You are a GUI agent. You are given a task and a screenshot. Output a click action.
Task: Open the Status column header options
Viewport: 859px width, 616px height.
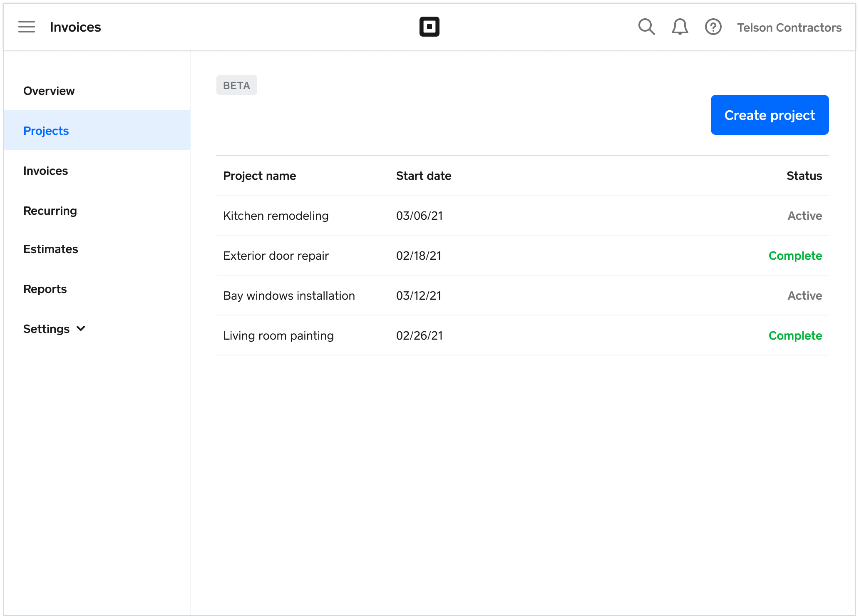pyautogui.click(x=804, y=176)
